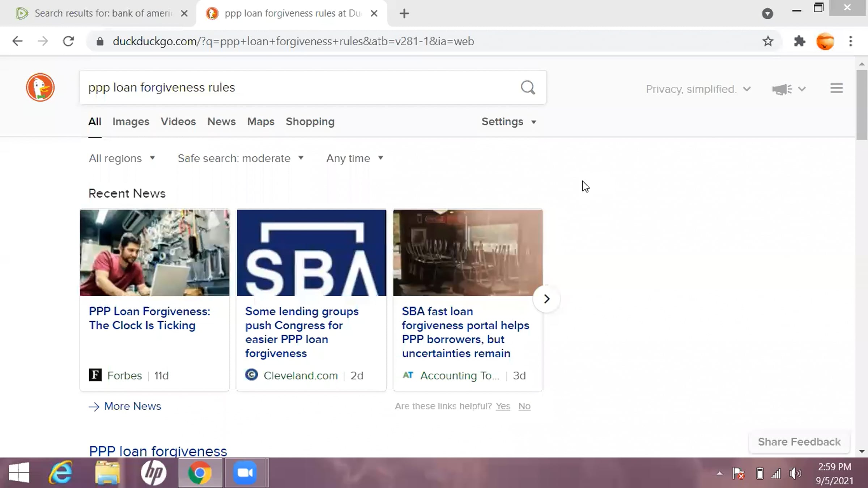
Task: Expand the All regions dropdown
Action: (x=122, y=158)
